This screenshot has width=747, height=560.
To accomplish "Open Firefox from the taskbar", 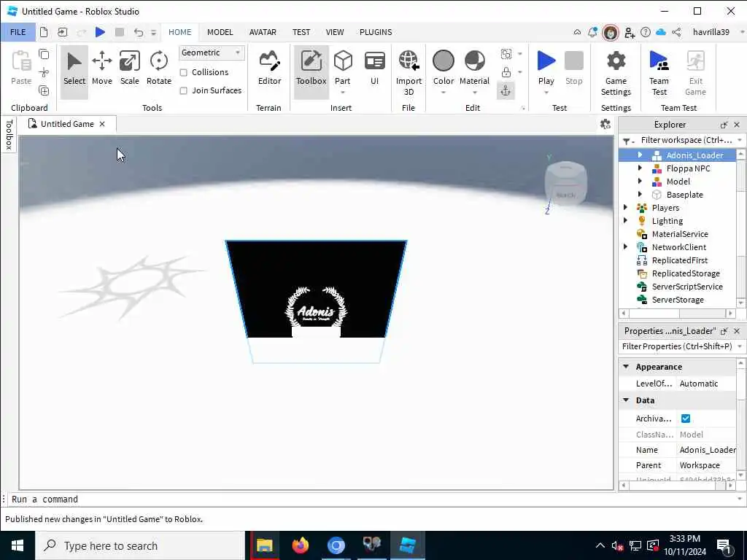I will pyautogui.click(x=300, y=545).
